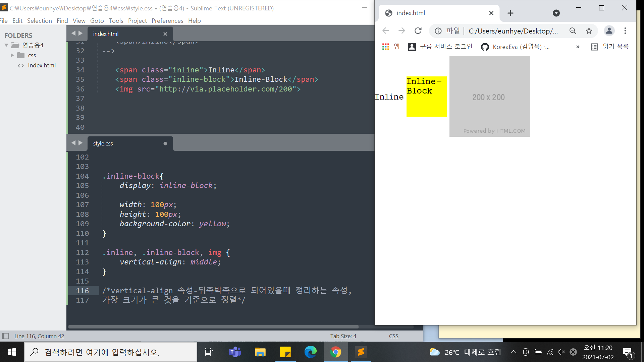Viewport: 644px width, 362px height.
Task: Show hidden bookmarks with chevron
Action: tap(578, 47)
